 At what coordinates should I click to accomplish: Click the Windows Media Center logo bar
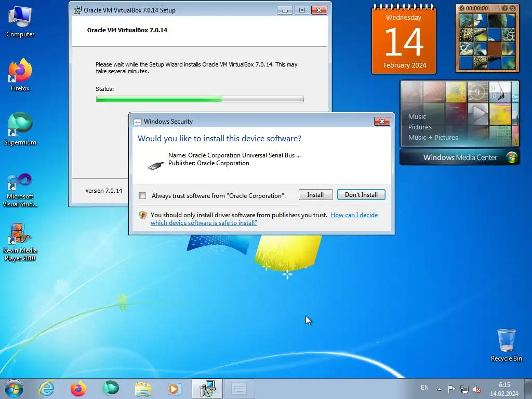(x=460, y=157)
